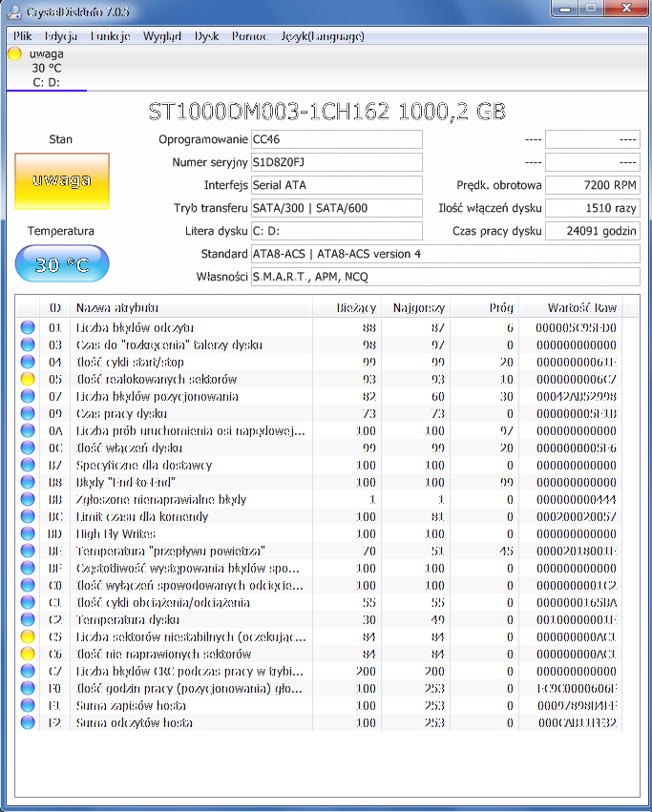The image size is (652, 812).
Task: Open the Edycja menu
Action: [61, 36]
